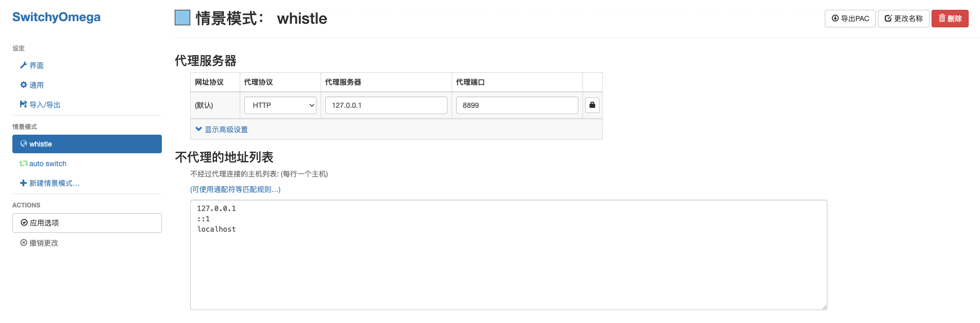Click the lock authentication icon button
The image size is (980, 323).
(592, 105)
